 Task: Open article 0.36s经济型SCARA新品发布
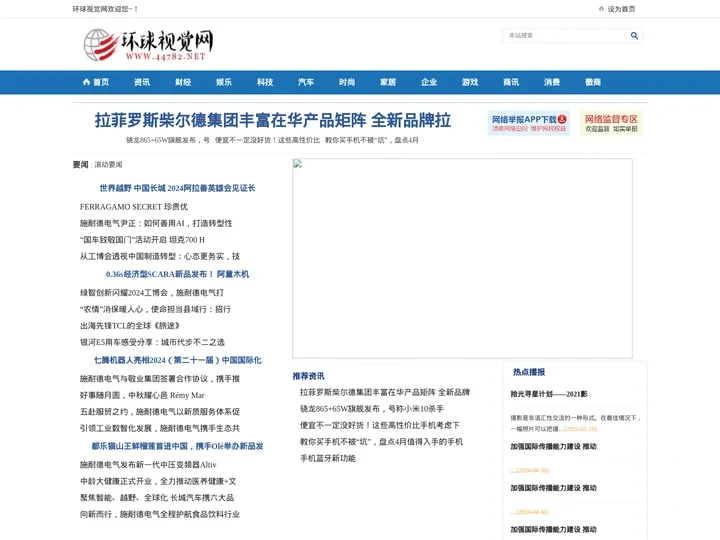[177, 274]
